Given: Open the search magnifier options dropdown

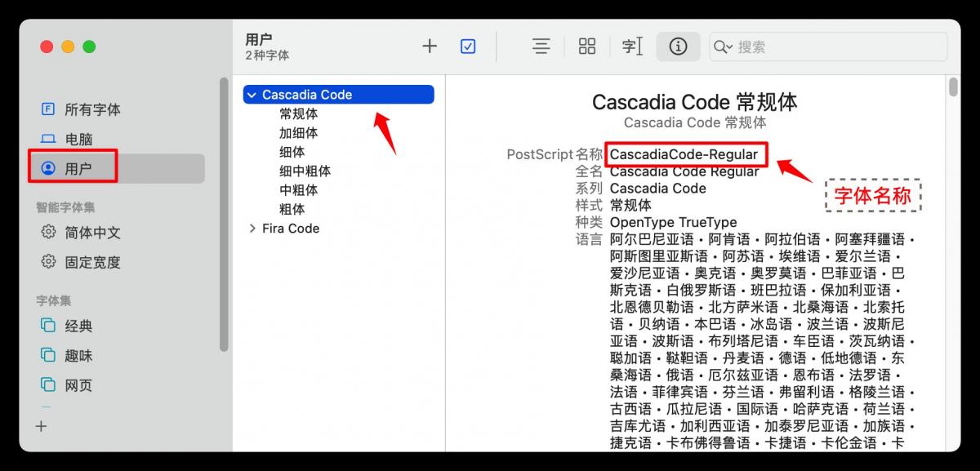Looking at the screenshot, I should pos(723,47).
